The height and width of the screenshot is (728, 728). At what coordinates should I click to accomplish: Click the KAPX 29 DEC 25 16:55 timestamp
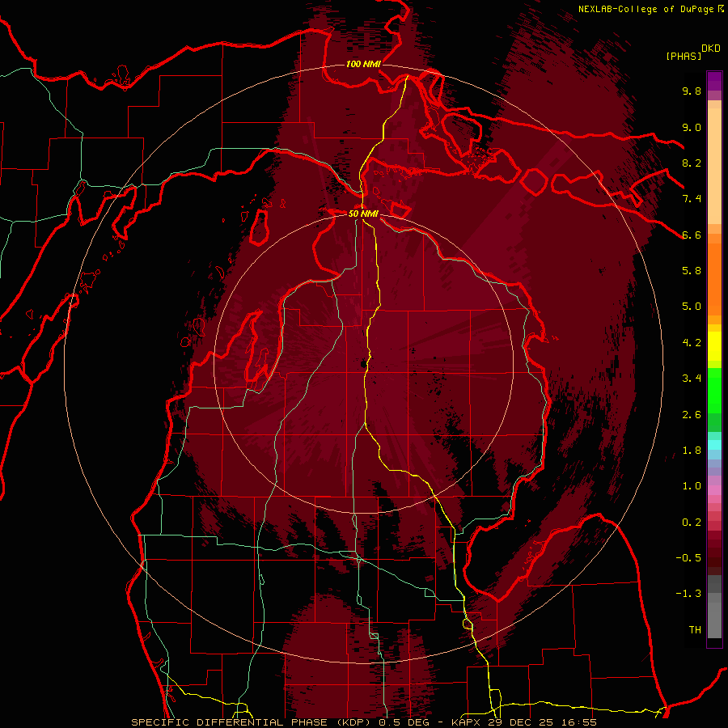524,722
